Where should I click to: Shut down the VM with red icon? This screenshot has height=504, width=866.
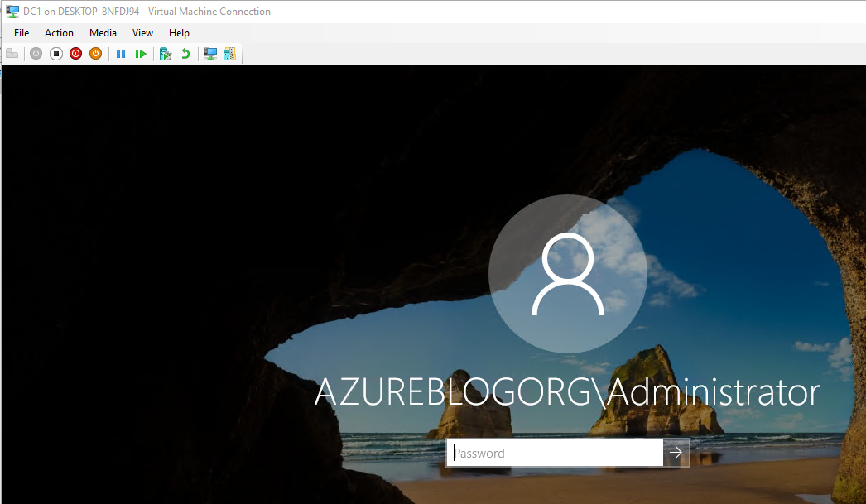[75, 54]
